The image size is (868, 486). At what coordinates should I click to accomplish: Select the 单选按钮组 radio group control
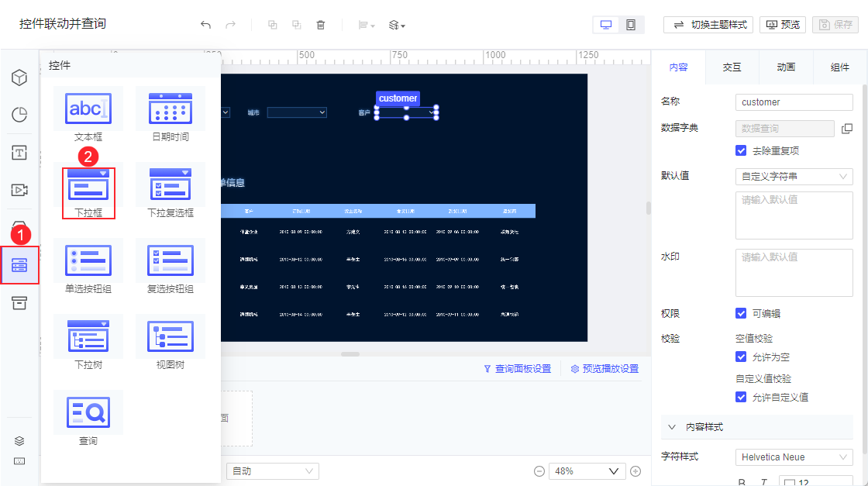[x=88, y=268]
